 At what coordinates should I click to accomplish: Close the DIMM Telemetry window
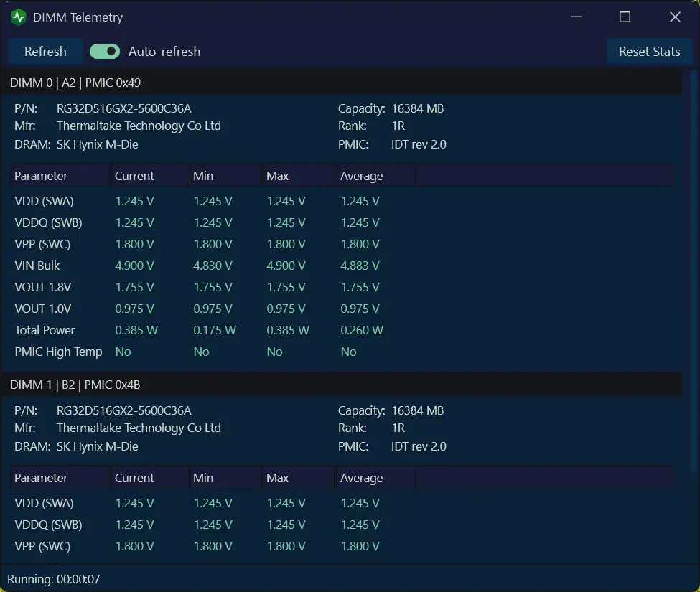point(674,17)
